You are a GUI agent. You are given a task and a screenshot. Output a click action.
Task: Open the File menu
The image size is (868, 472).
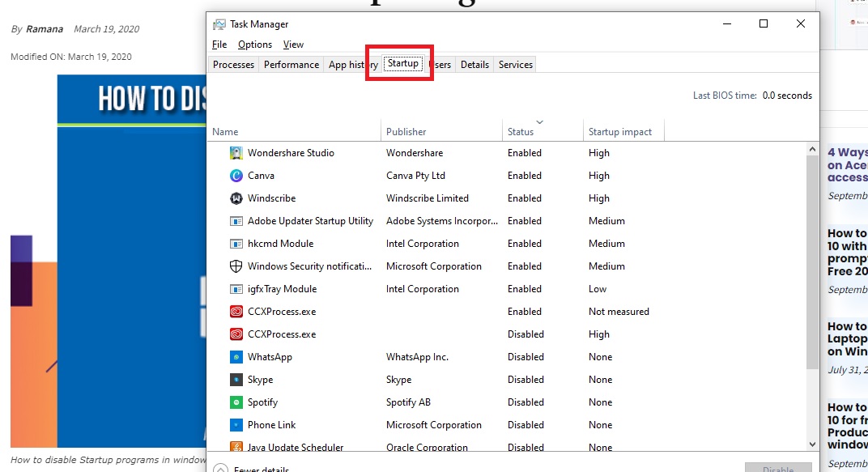[x=219, y=45]
